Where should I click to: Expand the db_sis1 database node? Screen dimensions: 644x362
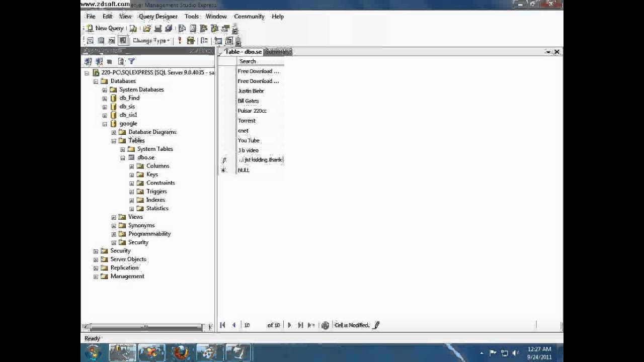click(x=105, y=115)
